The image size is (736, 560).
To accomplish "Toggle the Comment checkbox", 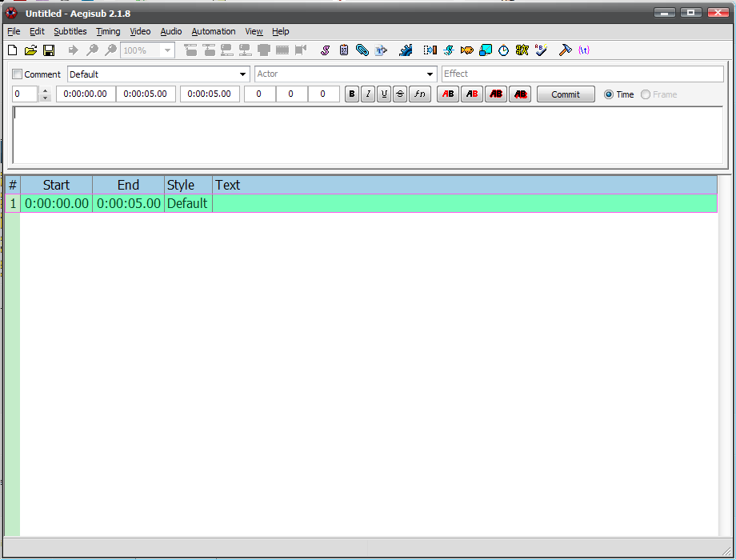I will (18, 74).
